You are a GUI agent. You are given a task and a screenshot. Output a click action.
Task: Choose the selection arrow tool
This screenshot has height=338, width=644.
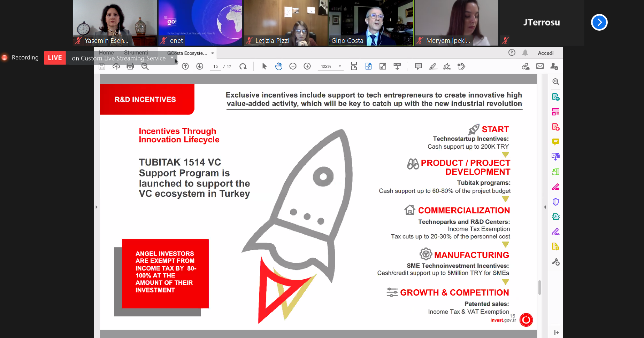click(x=264, y=66)
